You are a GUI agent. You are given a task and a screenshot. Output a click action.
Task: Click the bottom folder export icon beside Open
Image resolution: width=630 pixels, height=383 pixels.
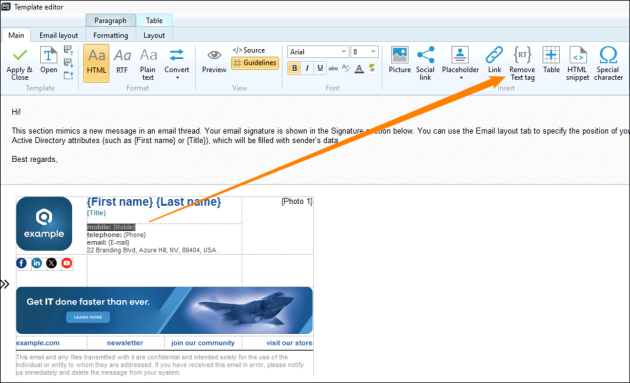pos(69,75)
